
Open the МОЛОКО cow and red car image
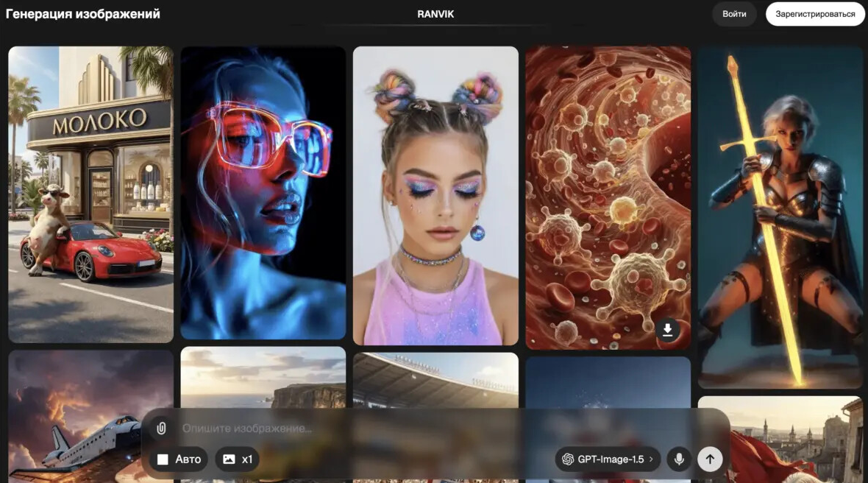90,194
